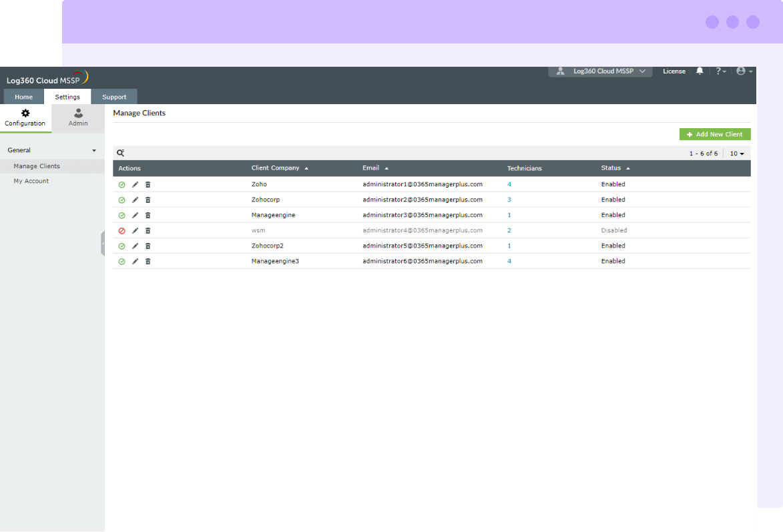Disable the Zohocorp client via green status icon
This screenshot has width=783, height=532.
[x=121, y=200]
